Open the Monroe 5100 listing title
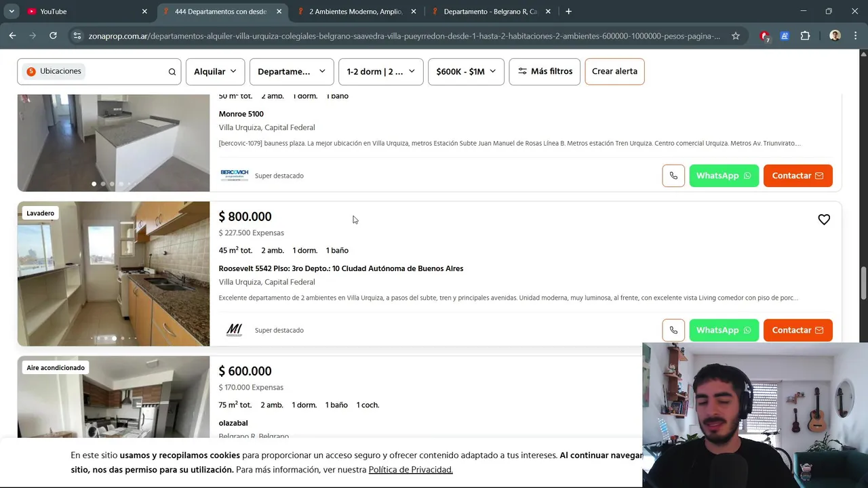Image resolution: width=868 pixels, height=488 pixels. pos(241,114)
